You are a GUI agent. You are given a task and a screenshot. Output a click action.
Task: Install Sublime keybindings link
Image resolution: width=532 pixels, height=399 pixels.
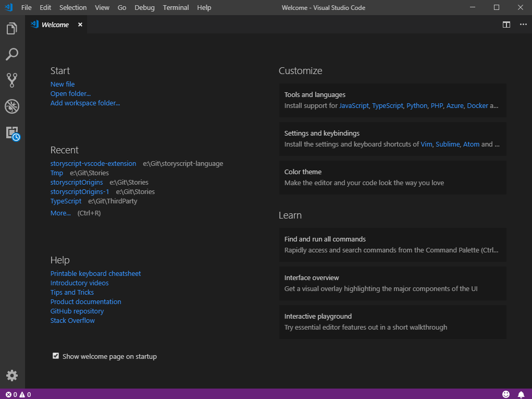448,144
